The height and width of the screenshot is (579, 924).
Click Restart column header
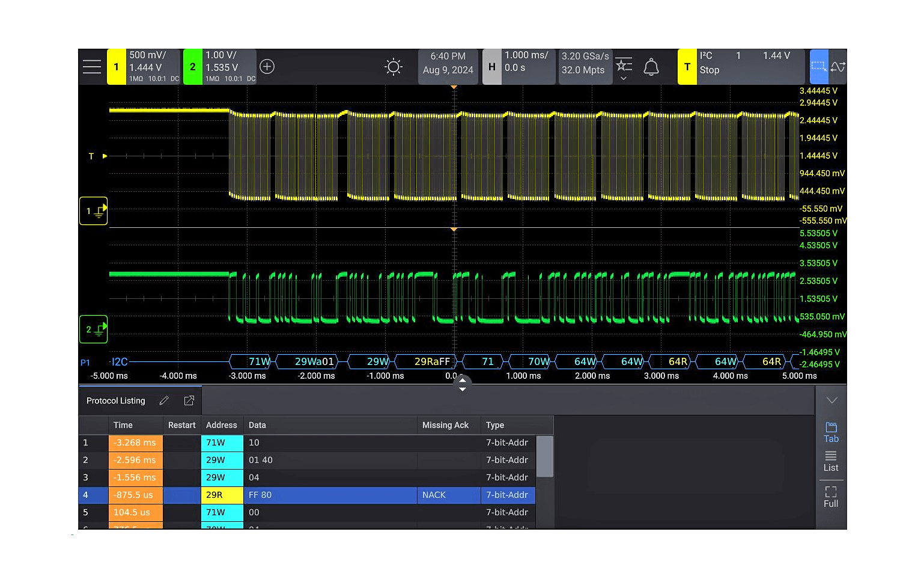182,425
